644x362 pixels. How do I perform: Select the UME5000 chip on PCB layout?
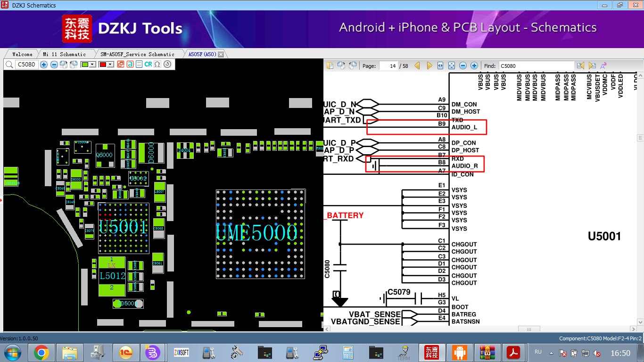click(260, 234)
